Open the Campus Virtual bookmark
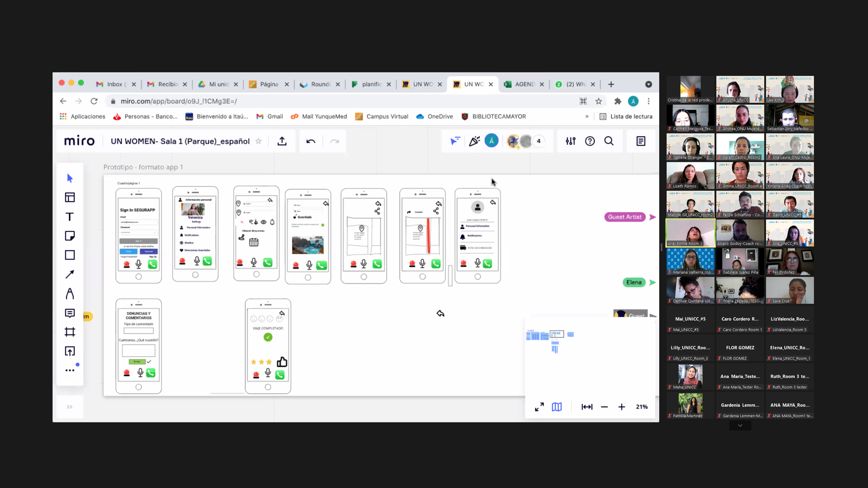The height and width of the screenshot is (488, 868). [x=382, y=116]
